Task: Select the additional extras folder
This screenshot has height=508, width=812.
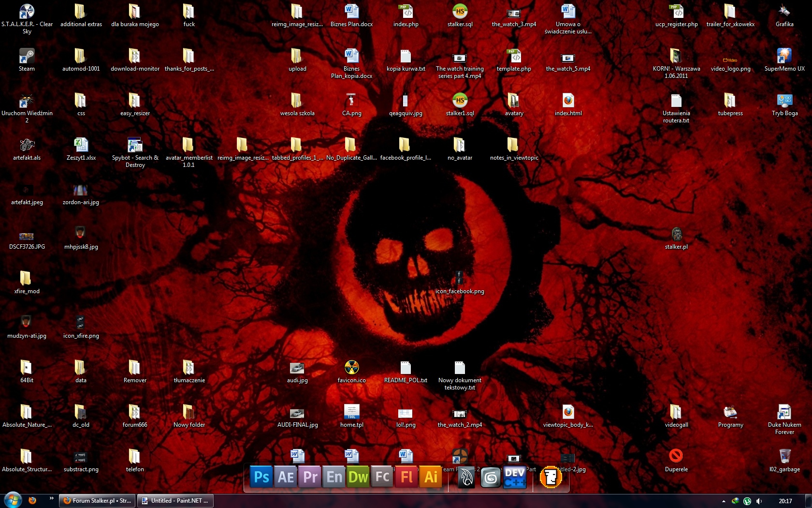Action: [81, 15]
